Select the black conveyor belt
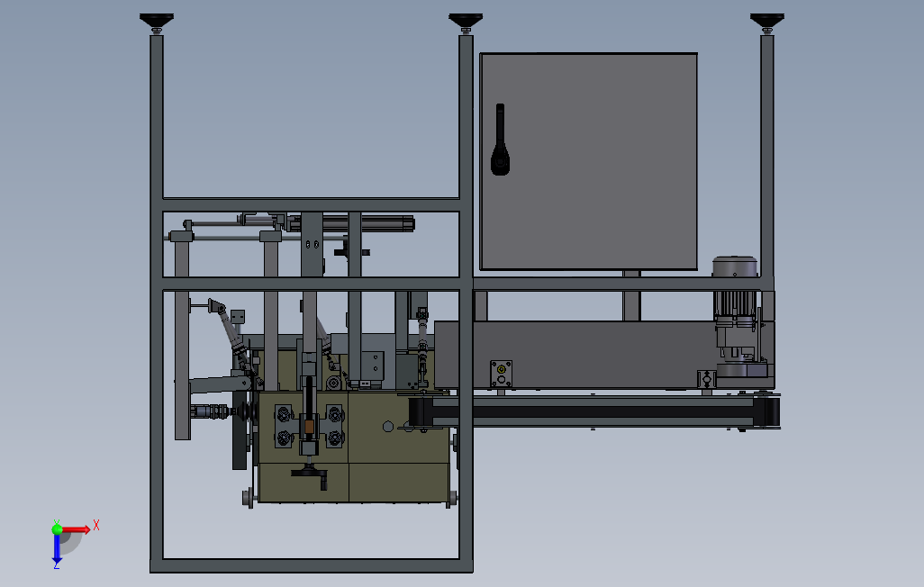Screen dimensions: 924x587 (594, 411)
